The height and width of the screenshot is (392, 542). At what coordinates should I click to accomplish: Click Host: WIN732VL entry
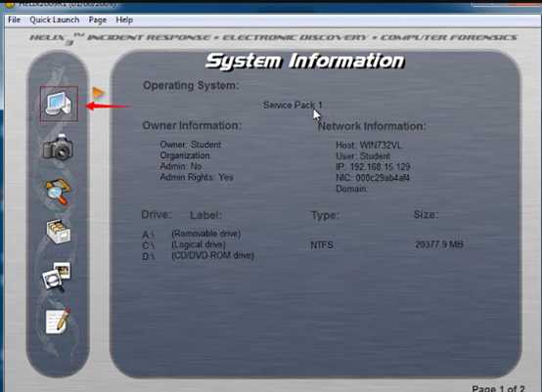pyautogui.click(x=369, y=146)
